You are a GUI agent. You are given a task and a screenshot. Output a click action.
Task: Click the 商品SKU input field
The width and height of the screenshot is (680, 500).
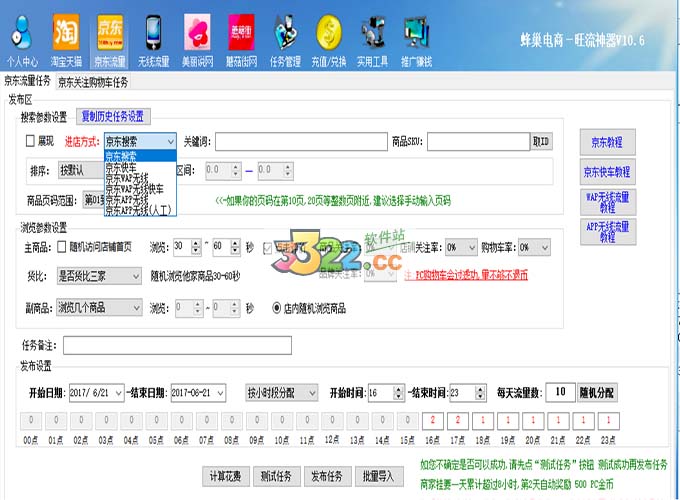(x=479, y=142)
